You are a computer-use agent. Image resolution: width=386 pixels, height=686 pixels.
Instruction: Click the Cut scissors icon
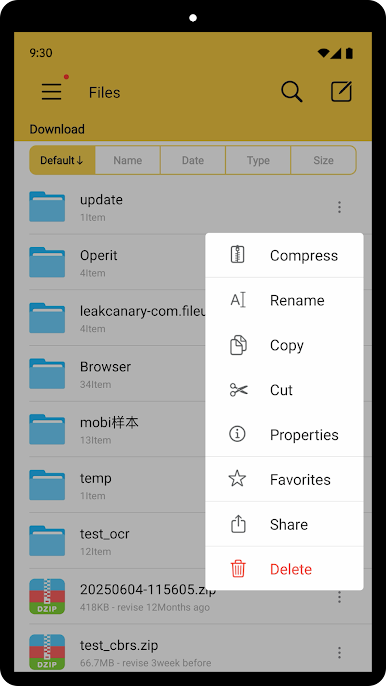click(239, 389)
